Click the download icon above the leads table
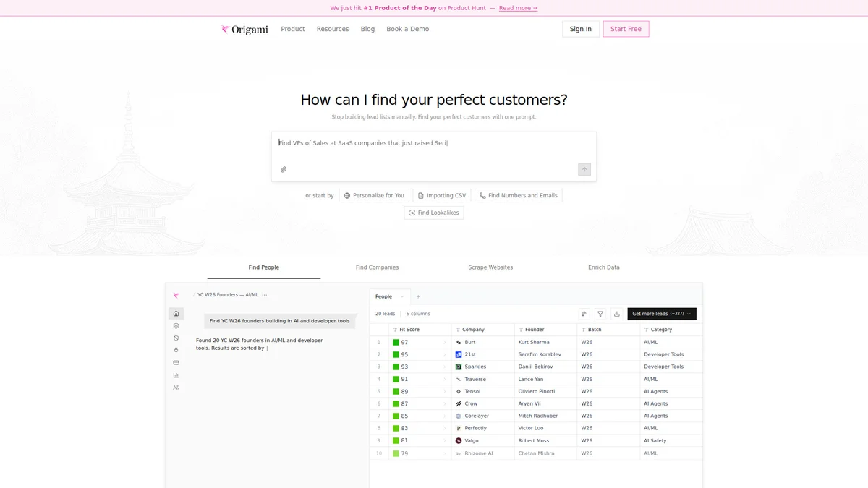Screen dimensions: 868x488 coord(616,314)
